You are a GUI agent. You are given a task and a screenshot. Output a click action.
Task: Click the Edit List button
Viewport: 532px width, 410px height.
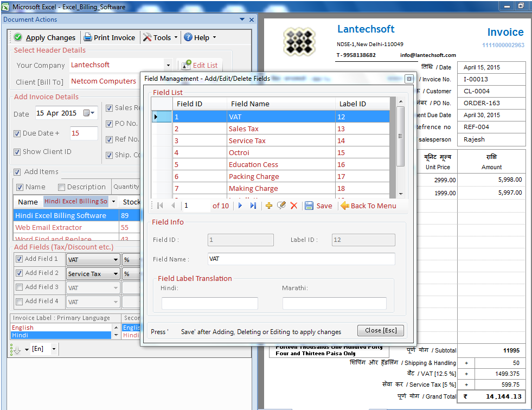click(x=200, y=65)
